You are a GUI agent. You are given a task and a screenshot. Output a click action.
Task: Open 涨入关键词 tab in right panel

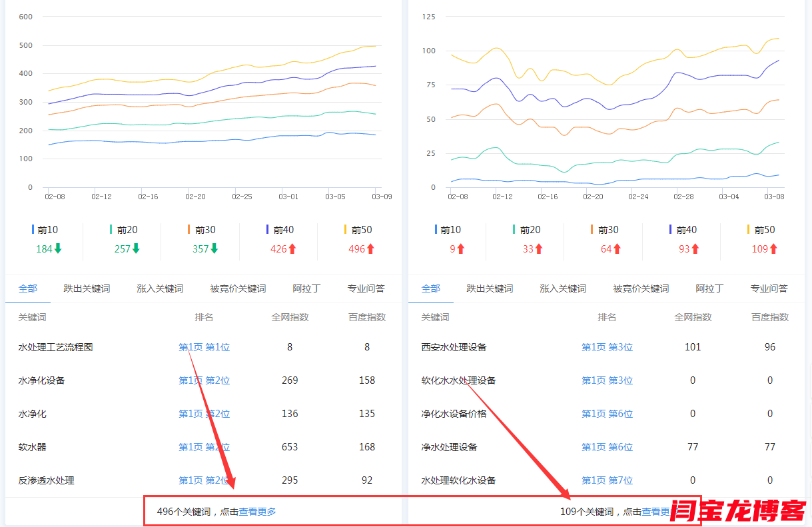tap(563, 288)
